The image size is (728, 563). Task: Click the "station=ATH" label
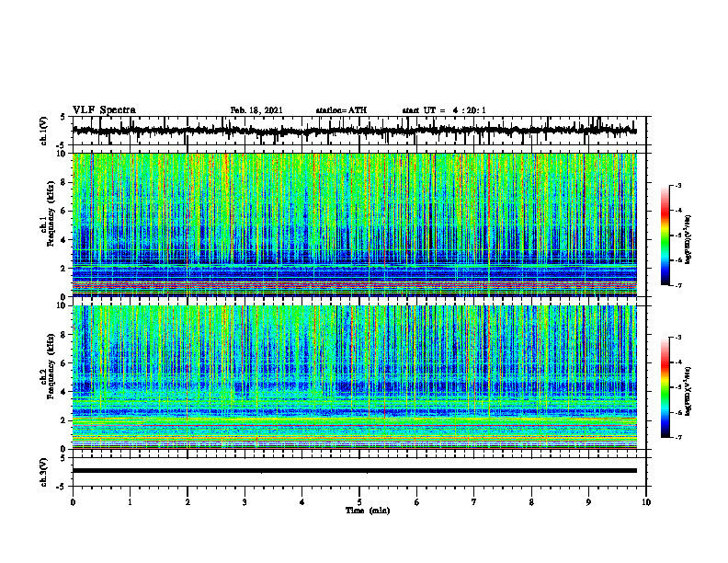click(x=341, y=110)
